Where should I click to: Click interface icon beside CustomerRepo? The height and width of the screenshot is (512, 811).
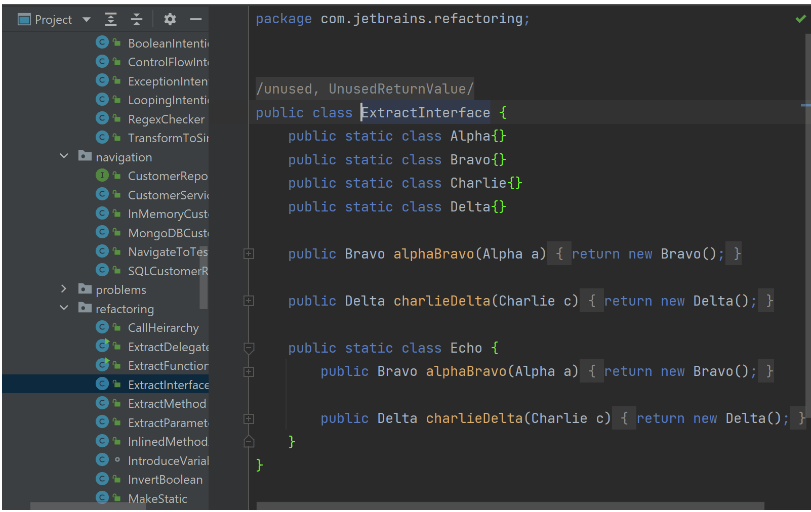click(x=102, y=175)
